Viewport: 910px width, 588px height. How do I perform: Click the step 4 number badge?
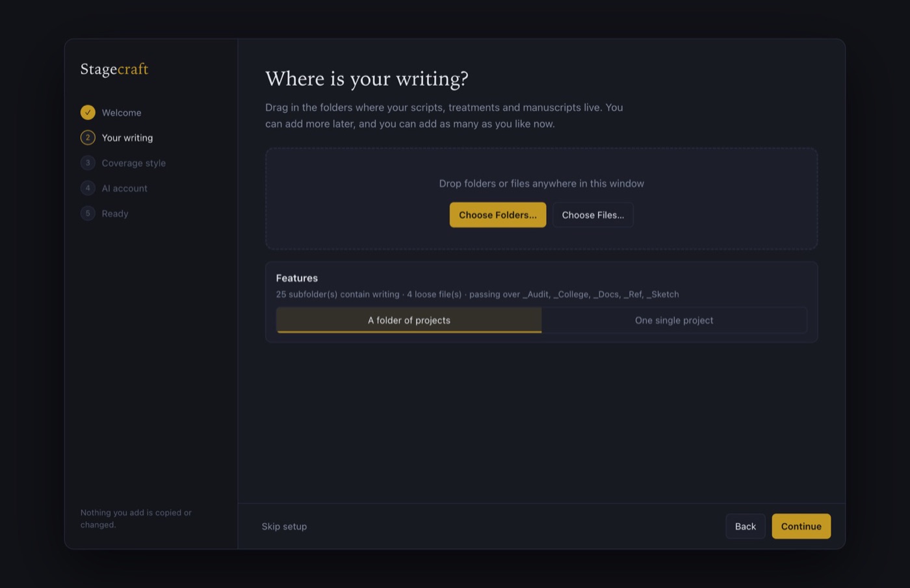[x=88, y=188]
